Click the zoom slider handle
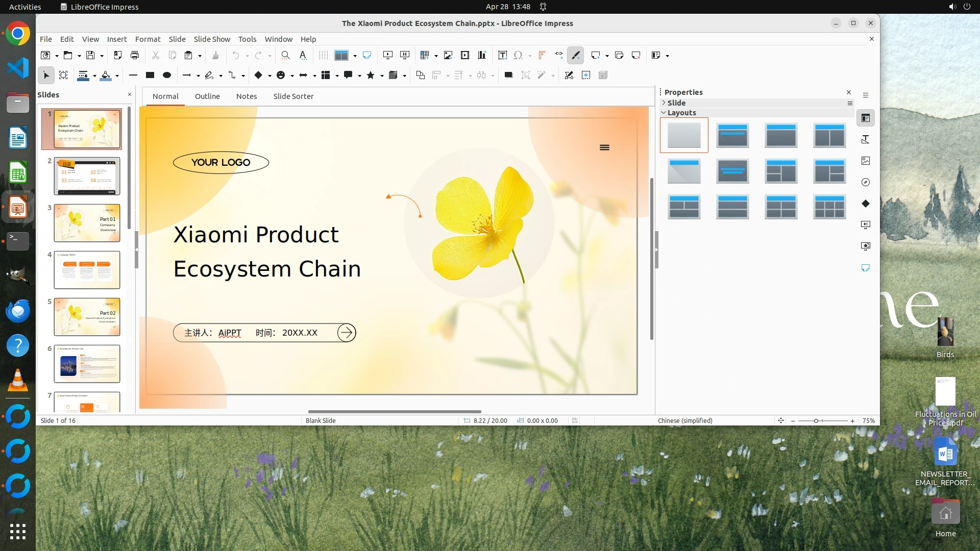 point(816,420)
